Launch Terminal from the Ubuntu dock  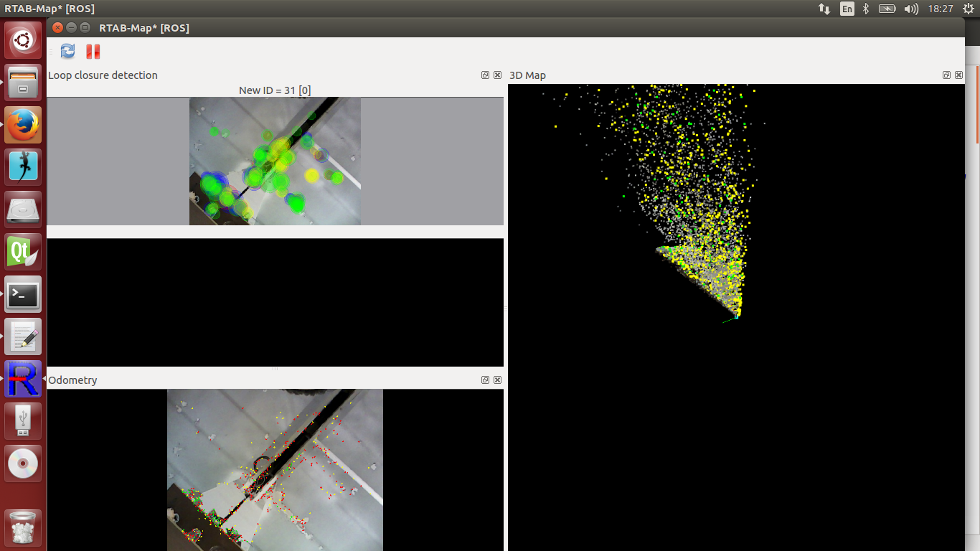[x=23, y=294]
